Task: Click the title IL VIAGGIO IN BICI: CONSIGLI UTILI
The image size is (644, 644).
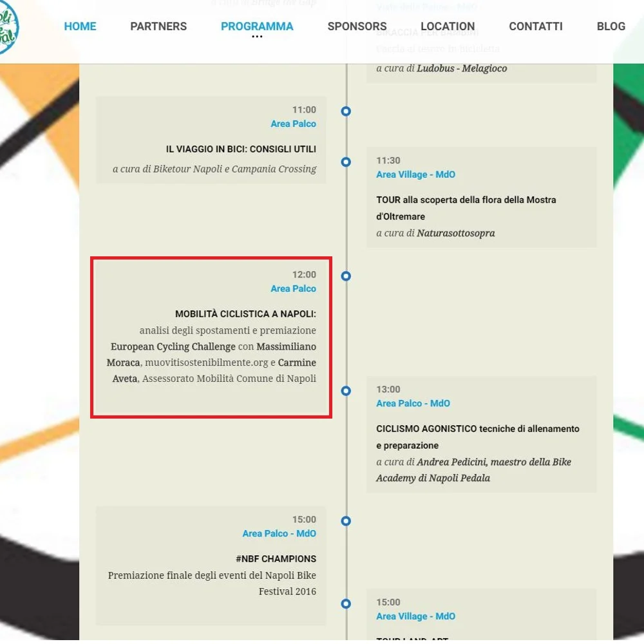Action: (241, 149)
